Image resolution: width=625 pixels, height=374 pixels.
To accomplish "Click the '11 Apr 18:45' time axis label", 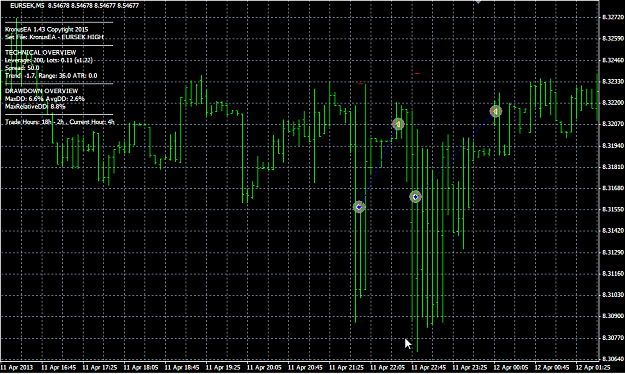I will 182,368.
